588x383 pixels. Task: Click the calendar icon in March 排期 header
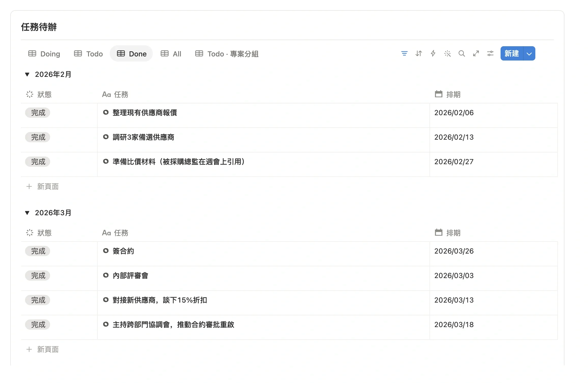pyautogui.click(x=439, y=232)
